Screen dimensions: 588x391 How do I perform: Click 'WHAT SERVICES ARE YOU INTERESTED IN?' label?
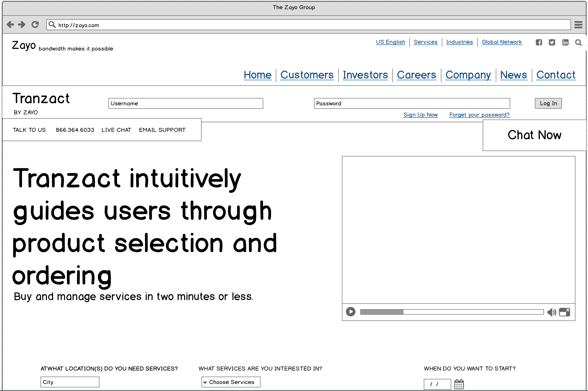pos(260,369)
